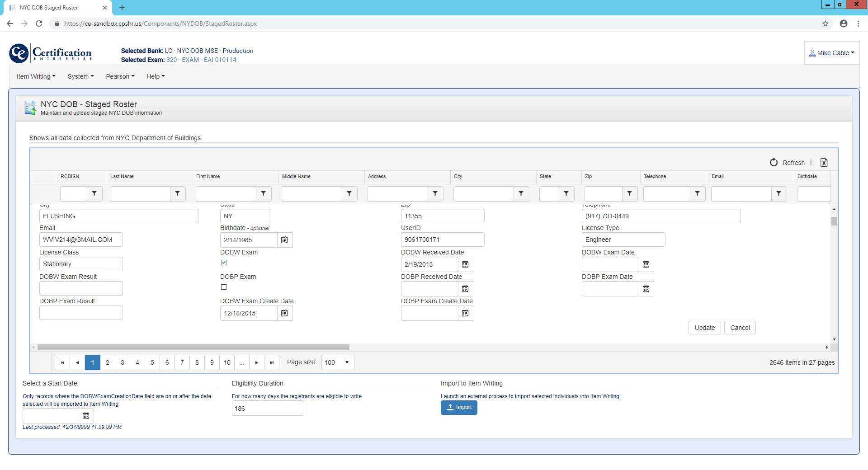The height and width of the screenshot is (470, 868).
Task: Open the Birthdate calendar picker
Action: [284, 240]
